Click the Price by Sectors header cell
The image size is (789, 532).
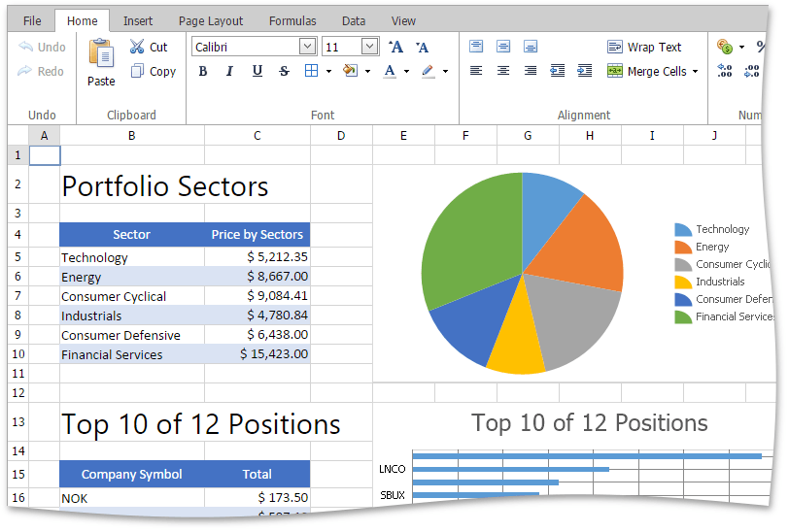(x=257, y=234)
